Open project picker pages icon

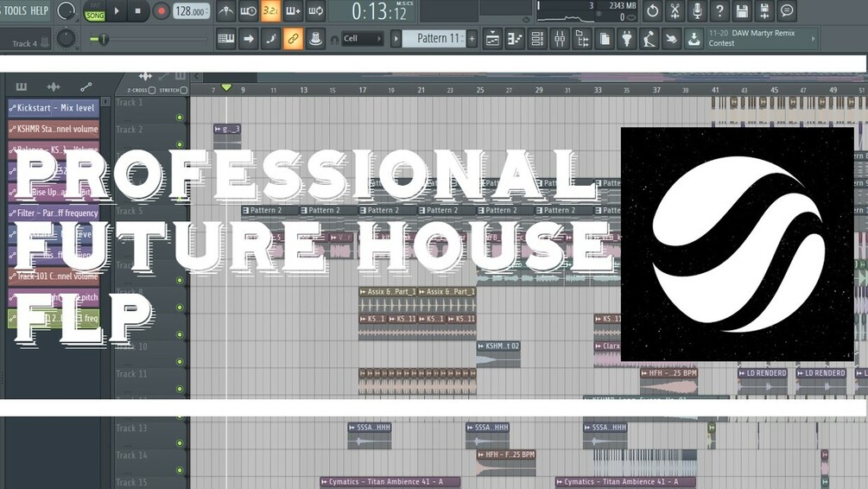click(605, 39)
